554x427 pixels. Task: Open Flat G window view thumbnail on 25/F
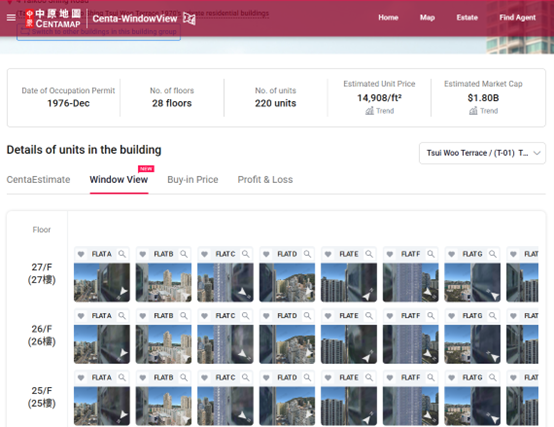(472, 406)
